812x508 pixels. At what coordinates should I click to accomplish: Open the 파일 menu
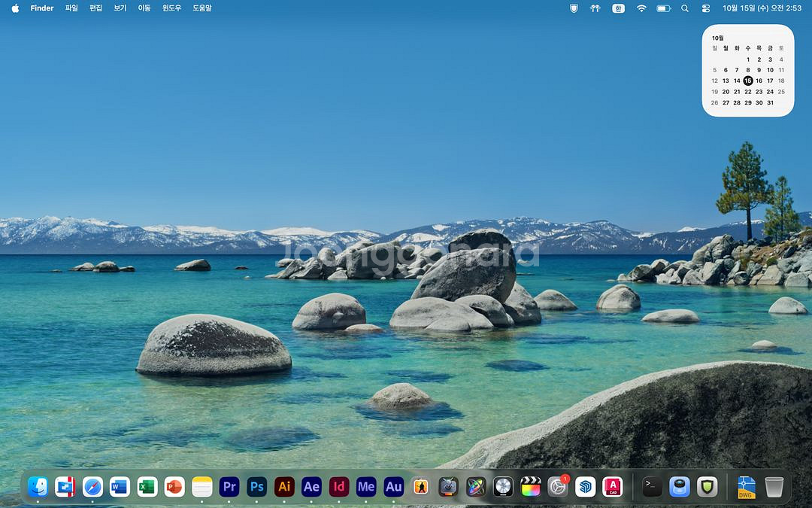[71, 8]
